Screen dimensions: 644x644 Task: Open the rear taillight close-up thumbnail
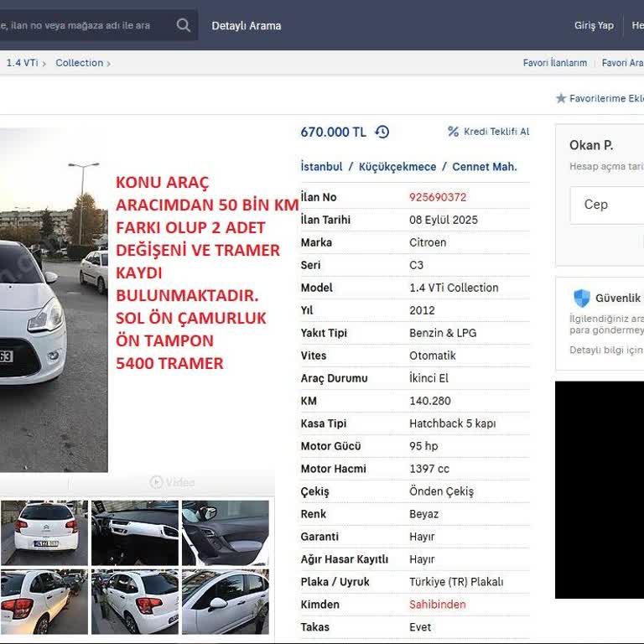click(44, 602)
